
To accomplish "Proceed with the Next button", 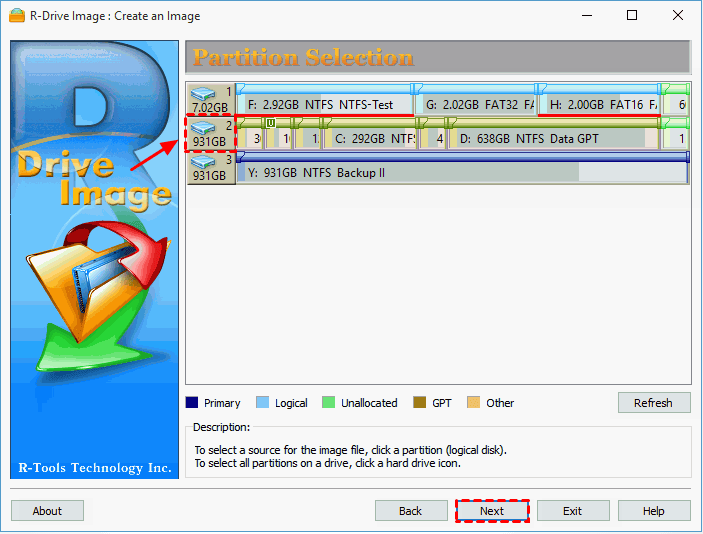I will click(491, 511).
